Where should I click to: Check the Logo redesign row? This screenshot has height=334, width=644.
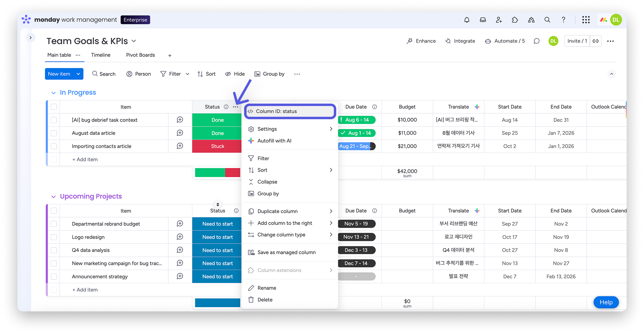point(54,237)
